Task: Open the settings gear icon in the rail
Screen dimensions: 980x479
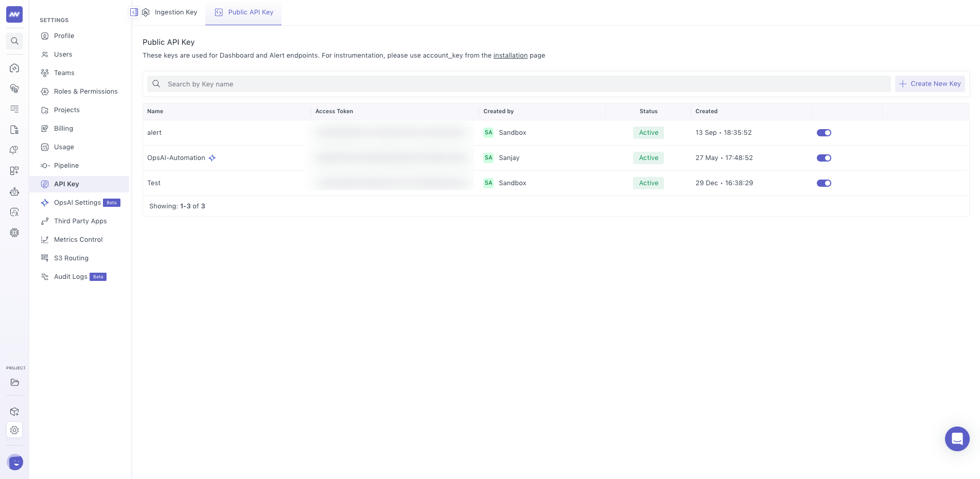Action: [14, 430]
